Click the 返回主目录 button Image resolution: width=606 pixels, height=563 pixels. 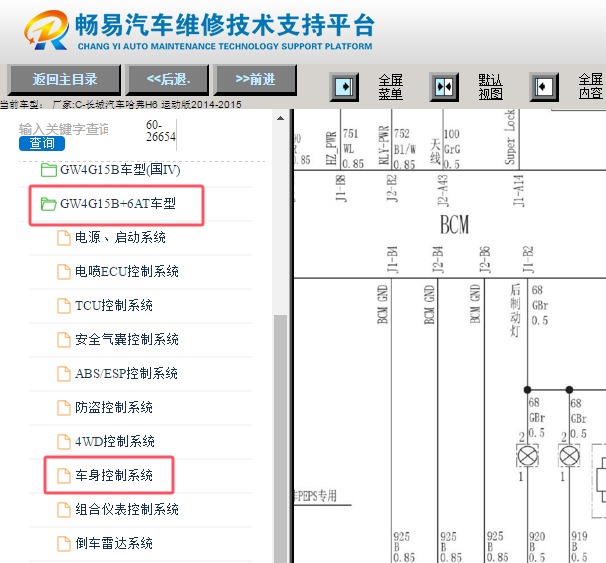click(64, 80)
